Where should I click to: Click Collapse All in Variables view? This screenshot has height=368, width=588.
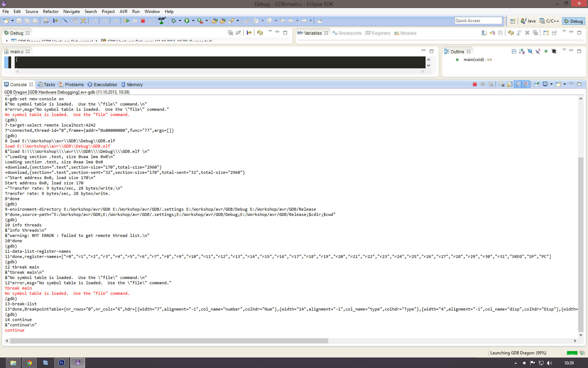click(x=500, y=33)
